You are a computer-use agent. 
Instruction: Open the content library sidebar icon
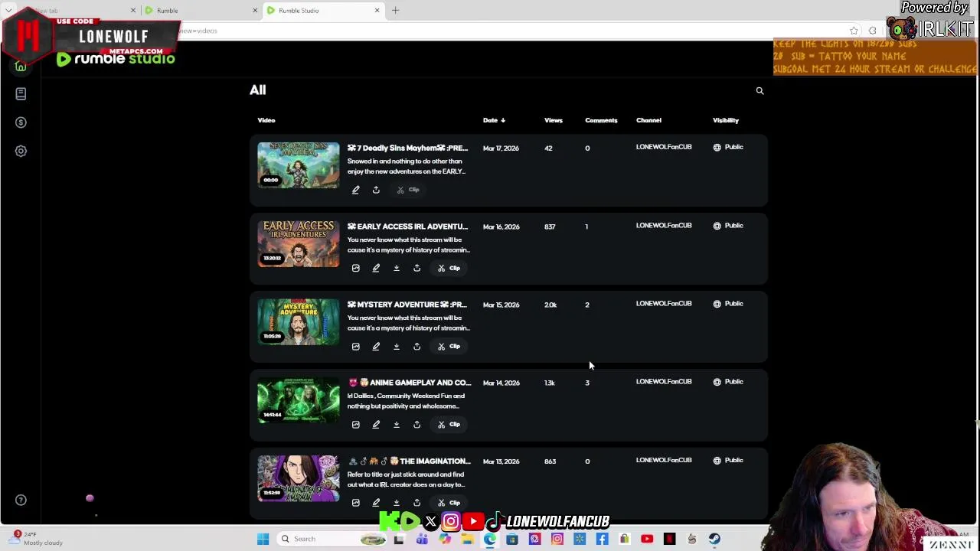point(21,93)
